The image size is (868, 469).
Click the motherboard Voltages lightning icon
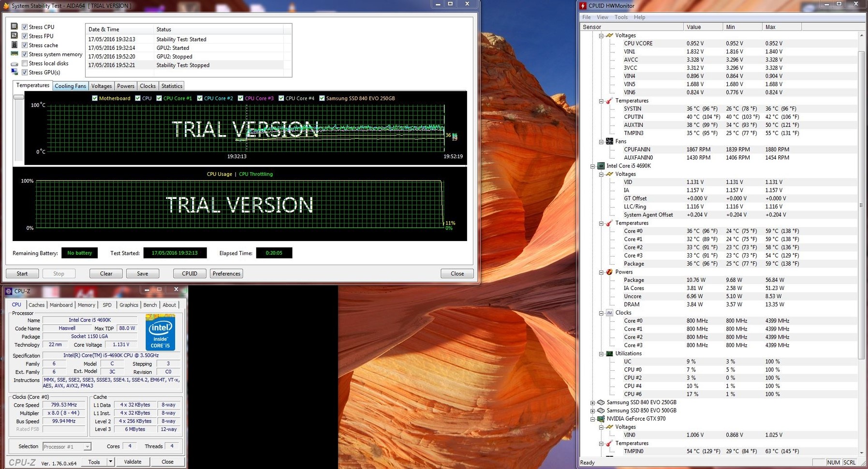coord(609,35)
